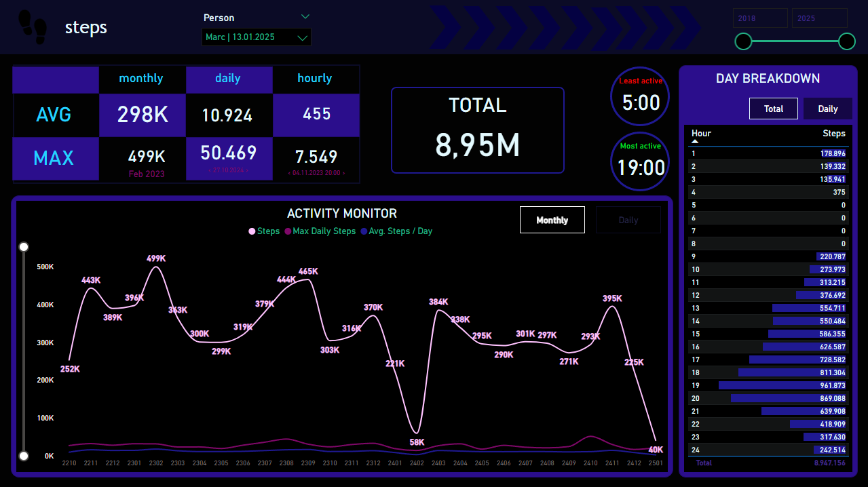
Task: Switch Activity Monitor to Daily view
Action: 628,220
